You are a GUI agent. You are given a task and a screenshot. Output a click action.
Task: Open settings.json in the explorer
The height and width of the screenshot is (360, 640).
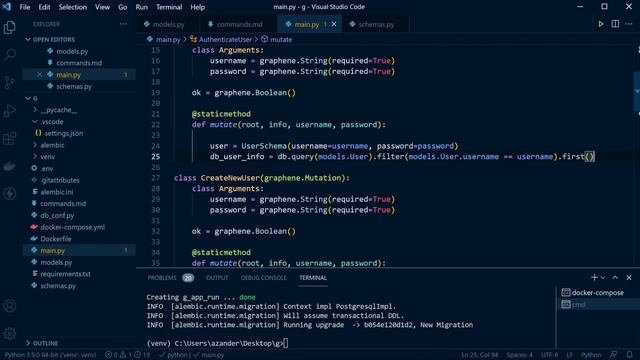64,133
